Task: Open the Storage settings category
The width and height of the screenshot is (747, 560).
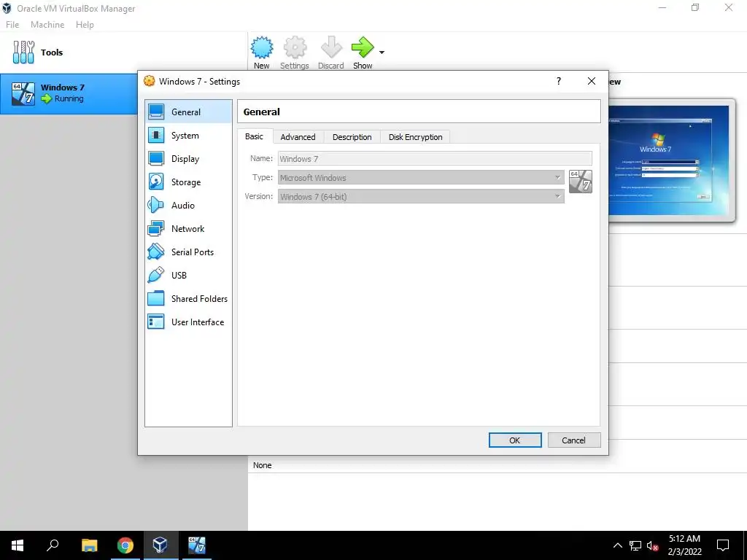Action: pos(188,182)
